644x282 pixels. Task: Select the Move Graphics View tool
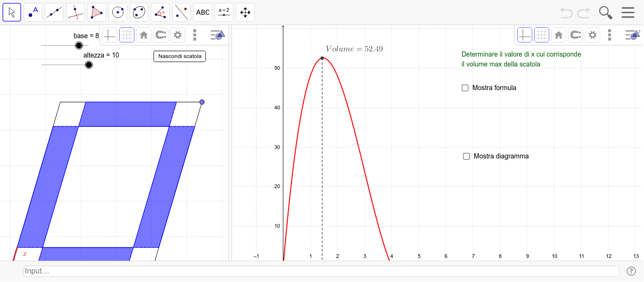[245, 12]
